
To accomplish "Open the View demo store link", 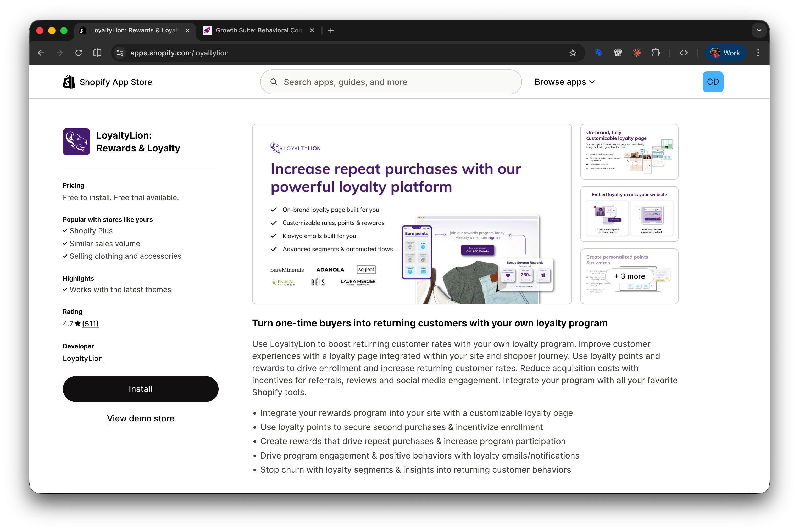I will pyautogui.click(x=141, y=418).
